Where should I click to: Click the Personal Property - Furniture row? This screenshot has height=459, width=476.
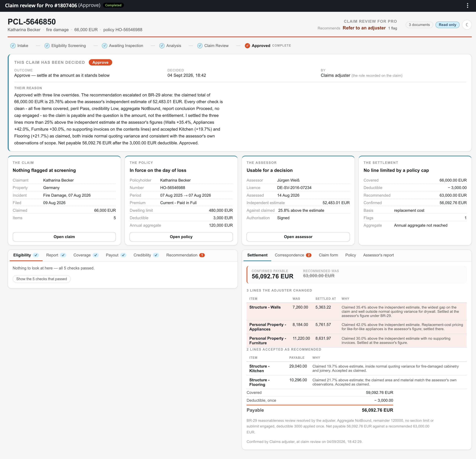pos(356,340)
